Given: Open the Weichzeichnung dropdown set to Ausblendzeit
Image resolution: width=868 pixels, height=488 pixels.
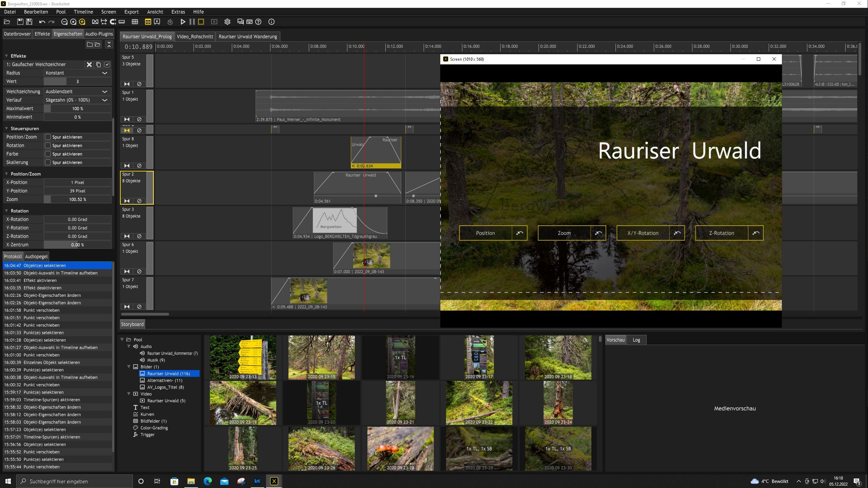Looking at the screenshot, I should pos(77,91).
